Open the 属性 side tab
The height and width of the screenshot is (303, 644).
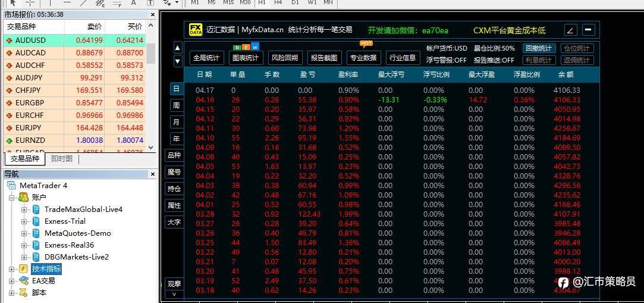174,205
